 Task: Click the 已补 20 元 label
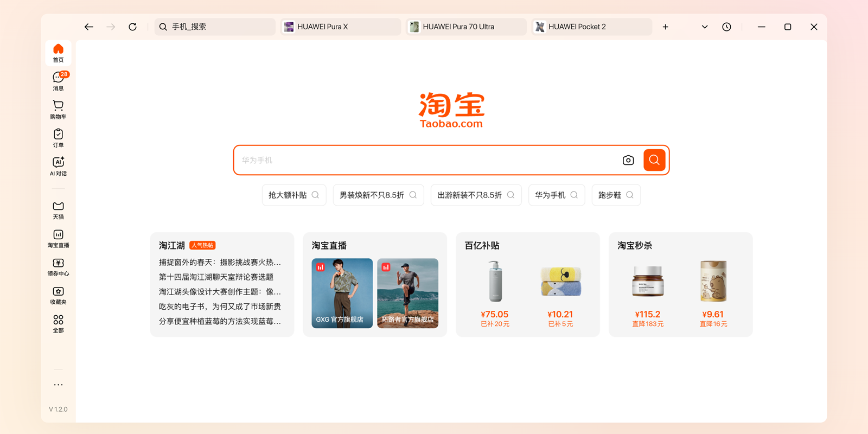(495, 324)
